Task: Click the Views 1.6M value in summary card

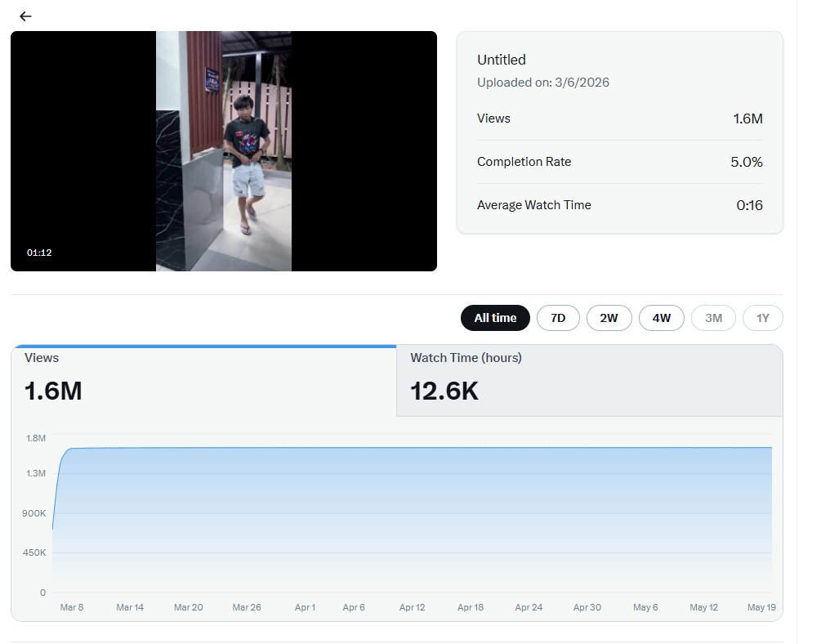Action: tap(747, 119)
